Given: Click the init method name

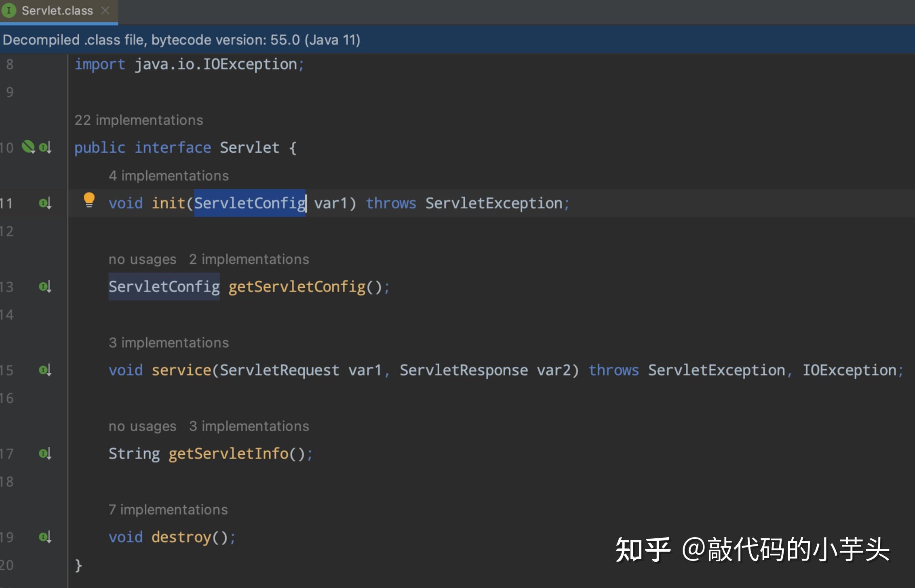Looking at the screenshot, I should click(x=168, y=203).
